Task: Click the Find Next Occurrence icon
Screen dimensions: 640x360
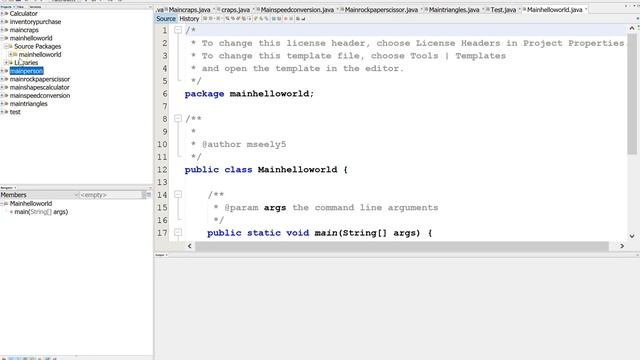Action: (x=238, y=18)
